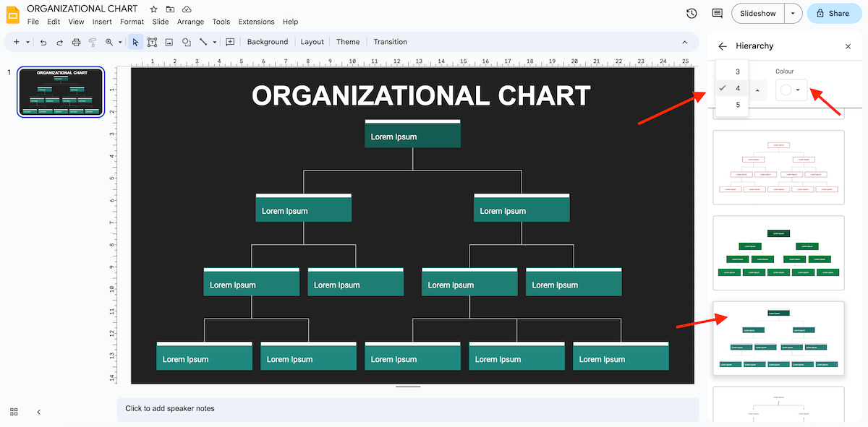The image size is (868, 427).
Task: Click the zoom magnifier icon
Action: click(x=110, y=42)
